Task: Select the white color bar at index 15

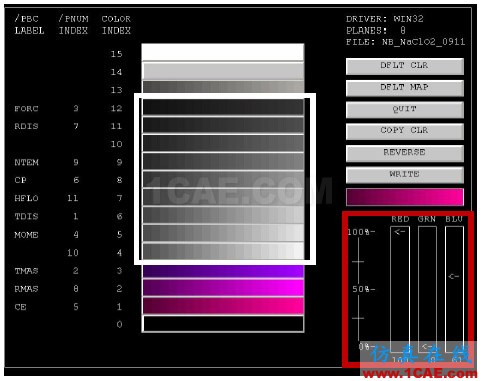Action: (x=223, y=52)
